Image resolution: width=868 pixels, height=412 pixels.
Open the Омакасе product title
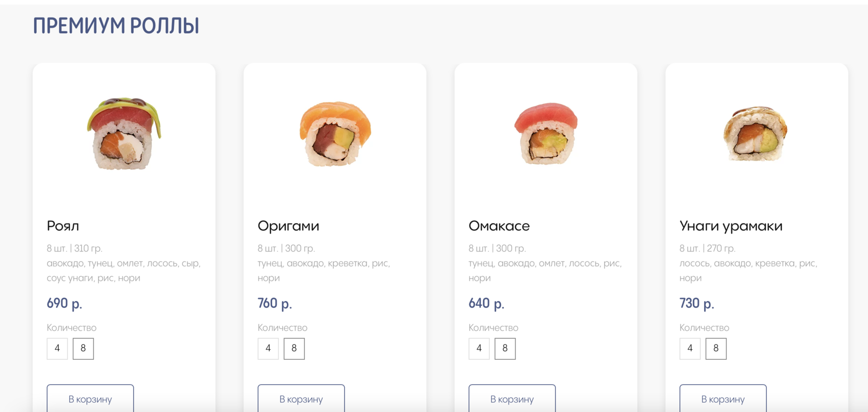[499, 226]
